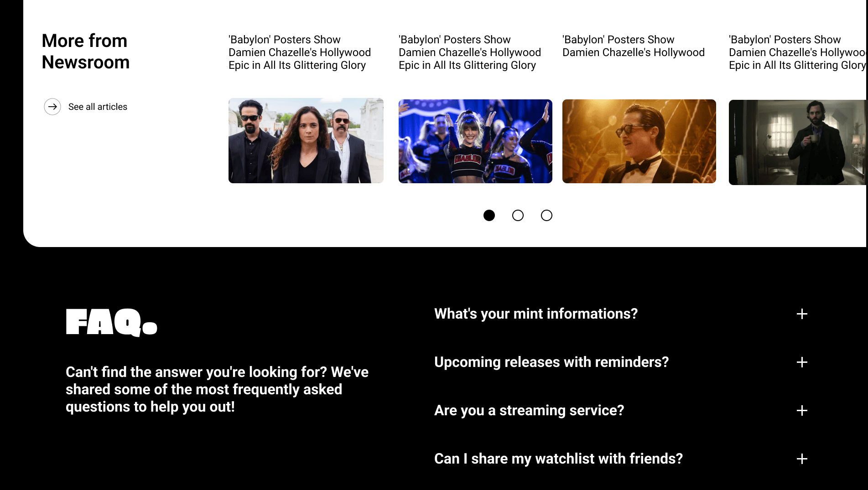Open thumbnail of man holding a cup
This screenshot has width=868, height=490.
pos(797,142)
